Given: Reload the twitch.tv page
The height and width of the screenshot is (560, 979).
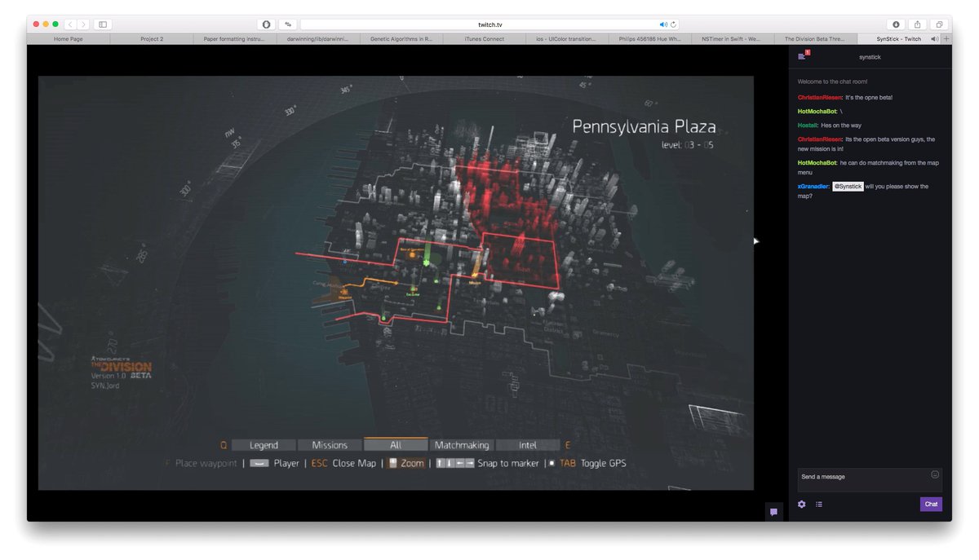Looking at the screenshot, I should click(674, 24).
